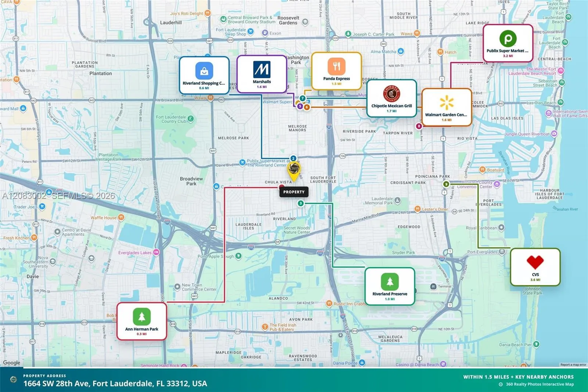Select The Field Irish Pub pin
The width and height of the screenshot is (588, 392).
(265, 327)
